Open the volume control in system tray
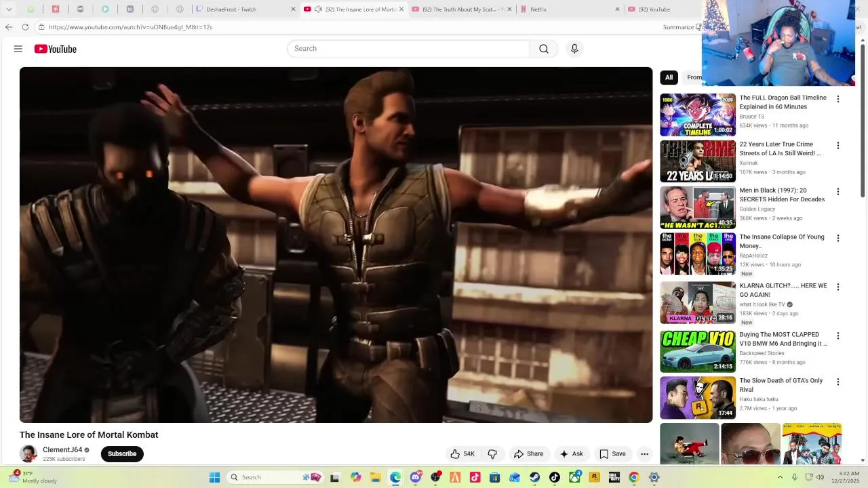The height and width of the screenshot is (488, 868). pyautogui.click(x=820, y=477)
